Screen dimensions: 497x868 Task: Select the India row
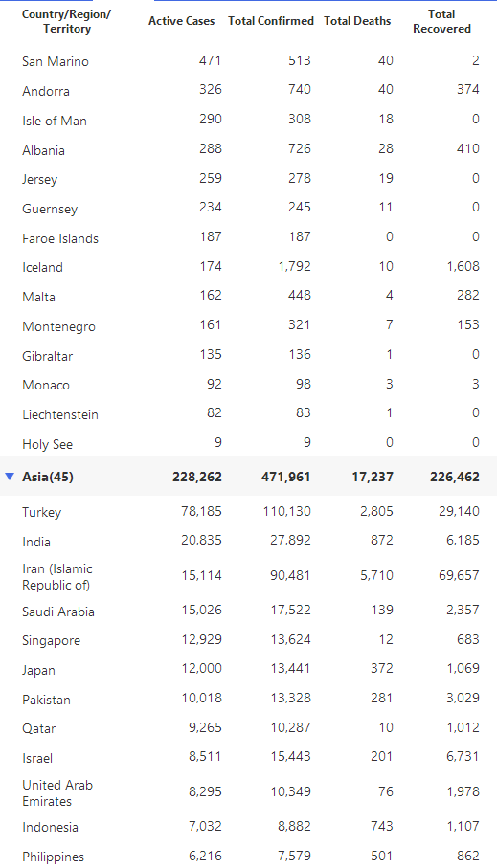point(248,541)
